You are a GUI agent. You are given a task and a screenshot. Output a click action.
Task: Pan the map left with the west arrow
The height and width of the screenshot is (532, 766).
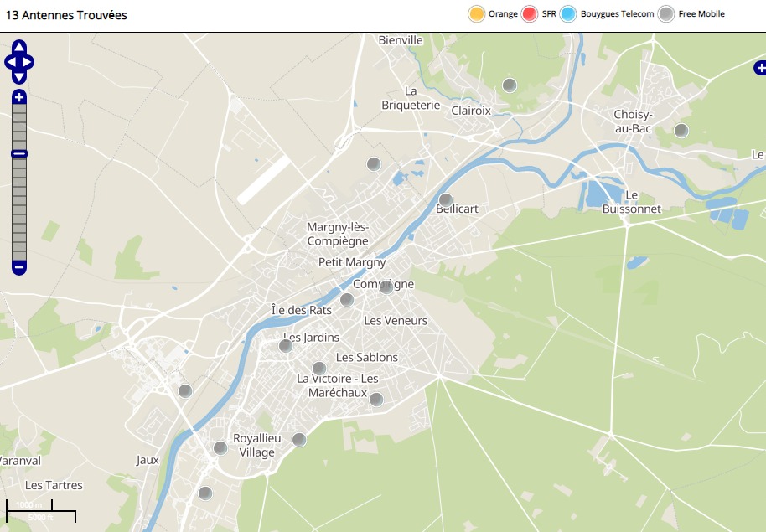click(x=10, y=62)
